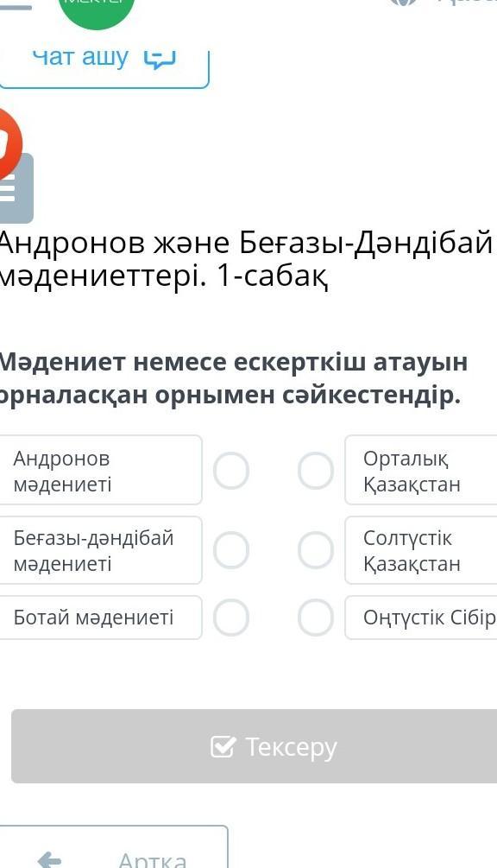
Task: Click the hamburger menu lines in the top left
Action: click(15, 5)
